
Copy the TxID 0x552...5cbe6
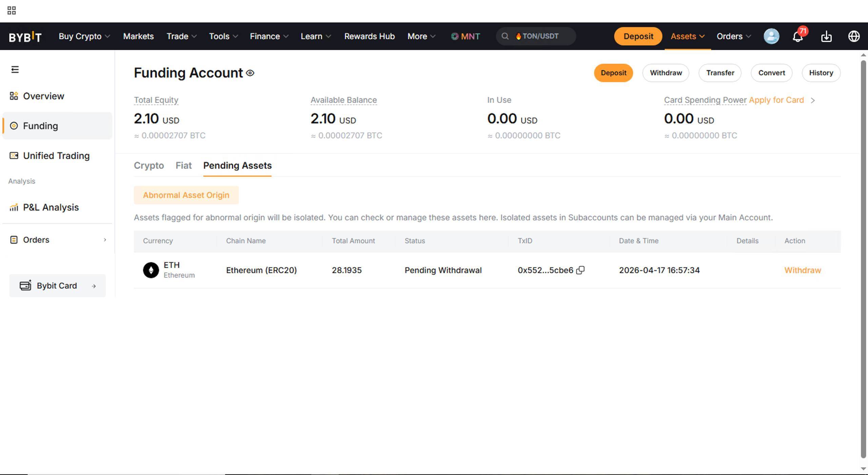[x=580, y=270]
